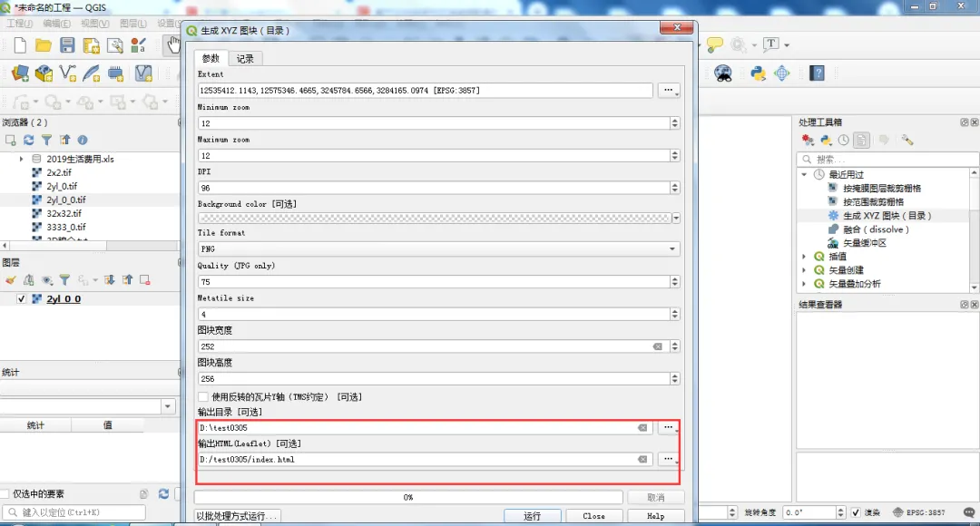Click the 0% progress bar

(408, 497)
